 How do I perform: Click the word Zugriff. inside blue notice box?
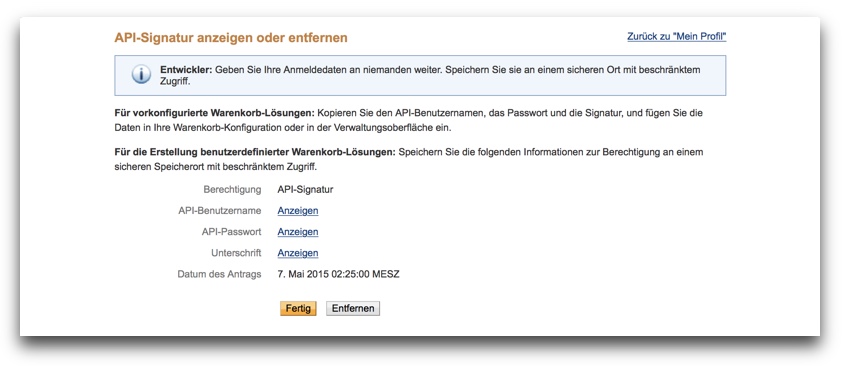[x=175, y=81]
